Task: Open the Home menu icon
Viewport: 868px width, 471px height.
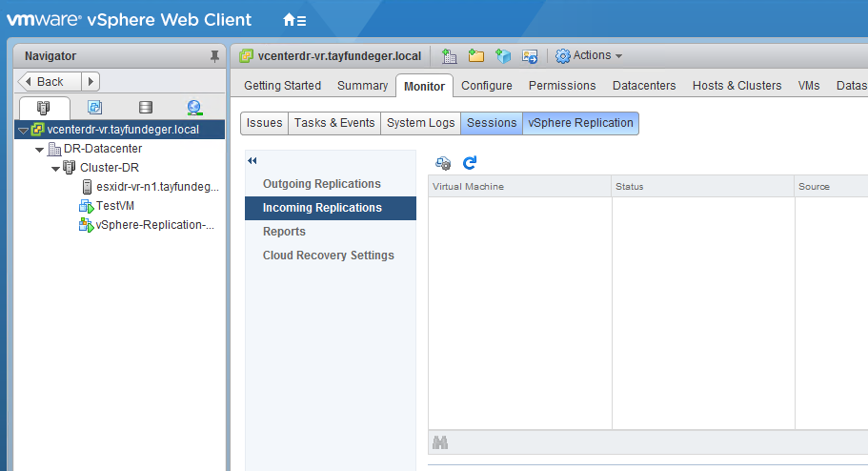Action: [x=294, y=21]
